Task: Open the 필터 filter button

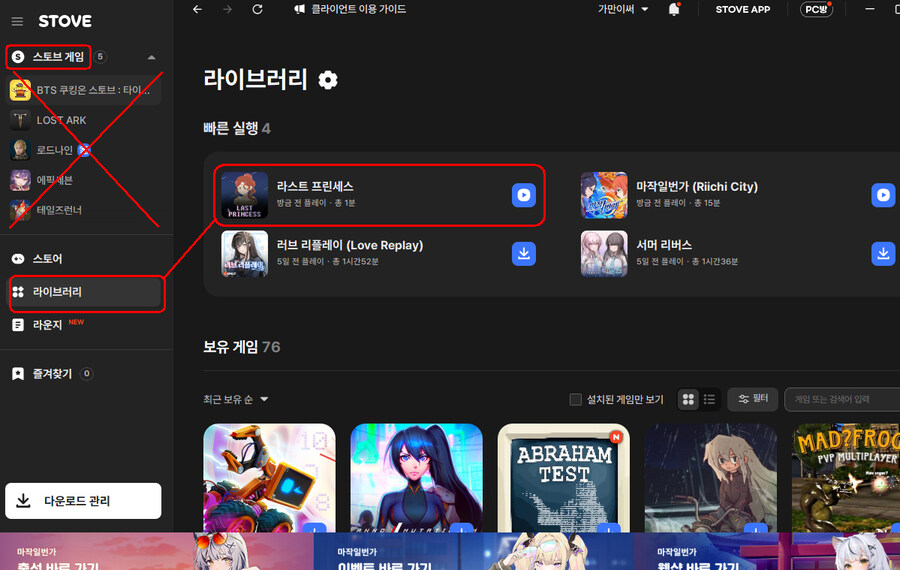Action: 753,399
